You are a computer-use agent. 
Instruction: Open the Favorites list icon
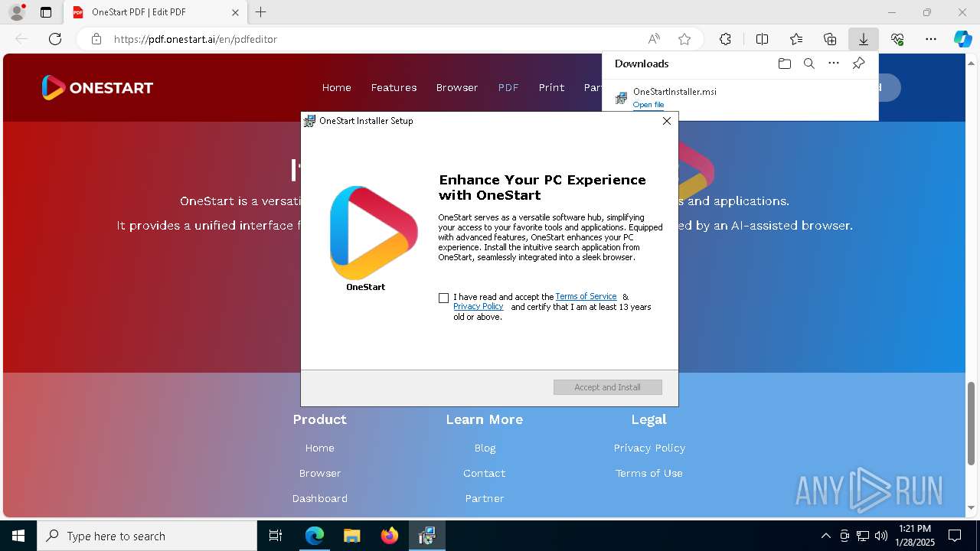796,39
